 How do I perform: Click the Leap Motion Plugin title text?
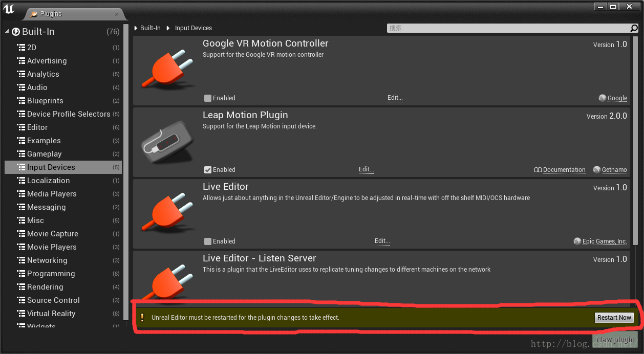coord(245,115)
